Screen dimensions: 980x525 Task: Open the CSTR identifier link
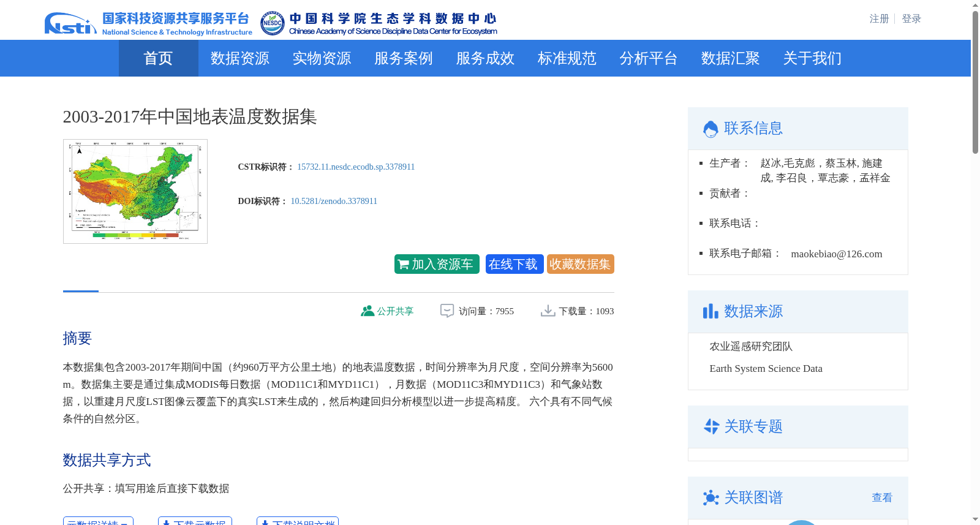356,167
